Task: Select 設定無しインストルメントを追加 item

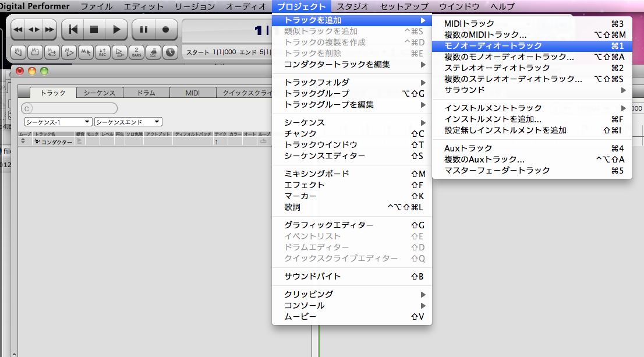Action: [x=532, y=130]
